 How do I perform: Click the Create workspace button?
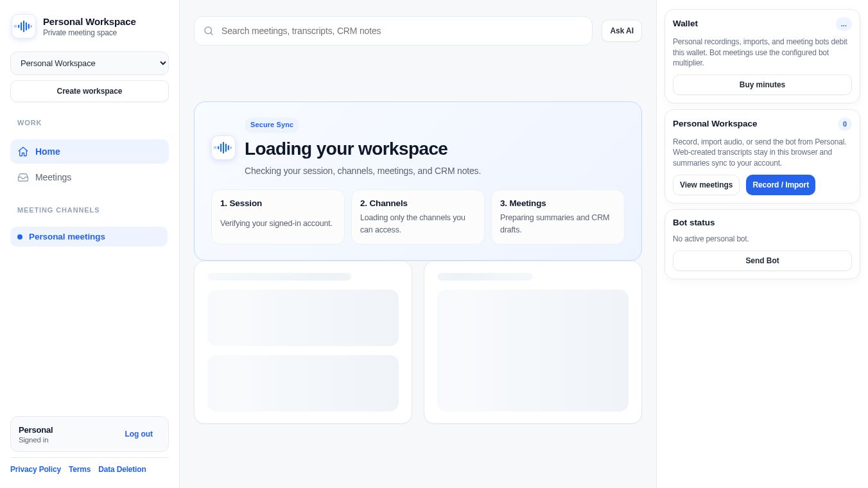pyautogui.click(x=89, y=91)
